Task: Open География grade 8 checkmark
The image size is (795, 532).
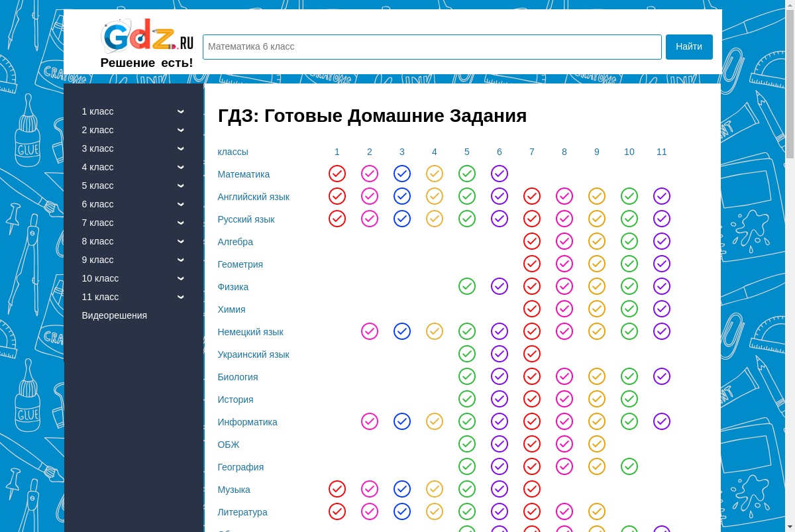Action: pyautogui.click(x=564, y=467)
